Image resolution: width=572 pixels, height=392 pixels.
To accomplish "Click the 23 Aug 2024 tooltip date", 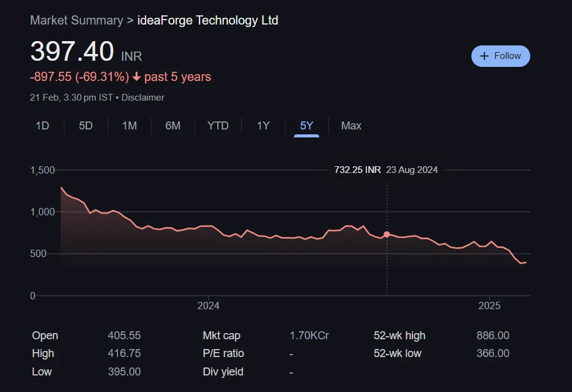I will [412, 170].
